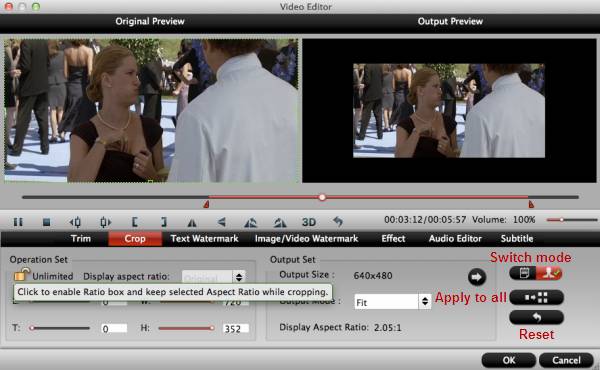Click the 640x480 output size text

pos(373,275)
